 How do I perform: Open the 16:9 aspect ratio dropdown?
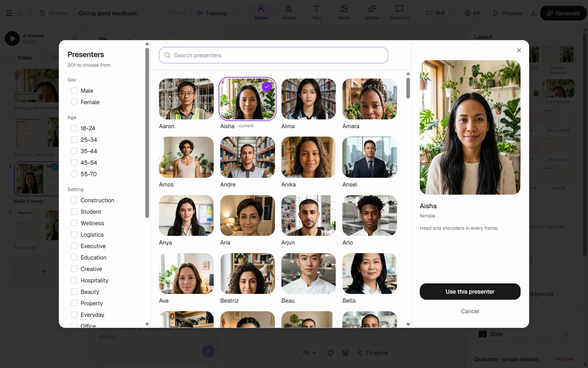tap(438, 13)
